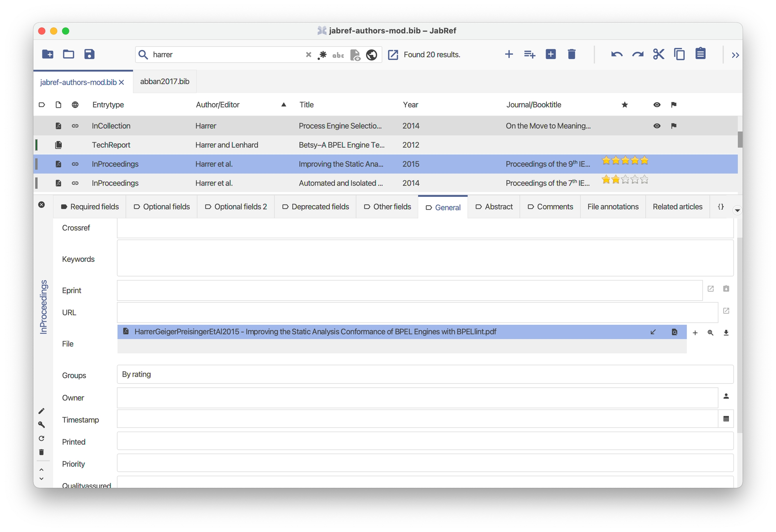The image size is (776, 532).
Task: Open search results in a new window
Action: click(393, 55)
